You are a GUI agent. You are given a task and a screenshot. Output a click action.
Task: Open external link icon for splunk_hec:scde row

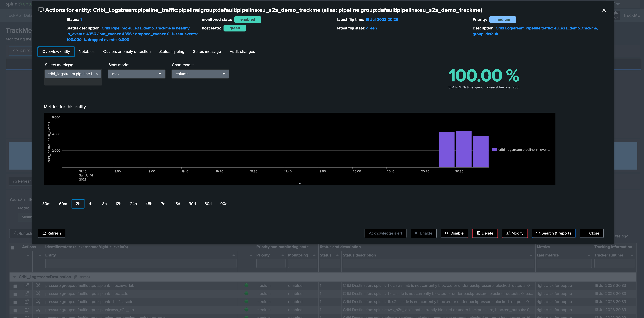(27, 293)
